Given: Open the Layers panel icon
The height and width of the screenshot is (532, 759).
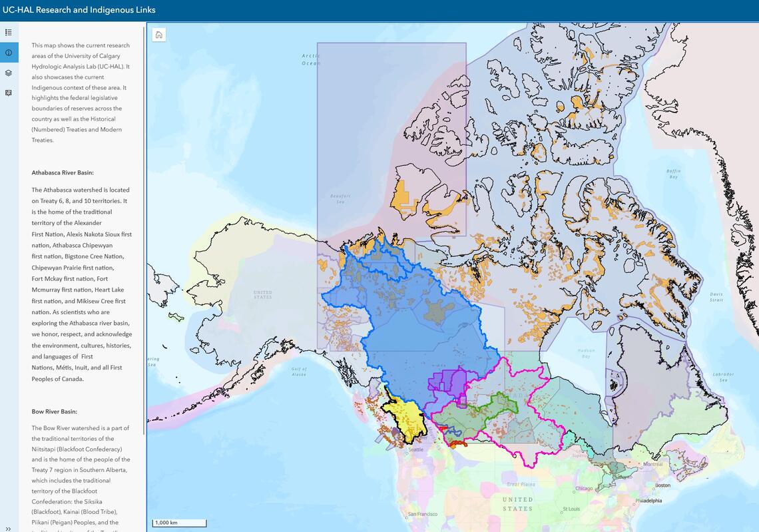Looking at the screenshot, I should tap(9, 73).
